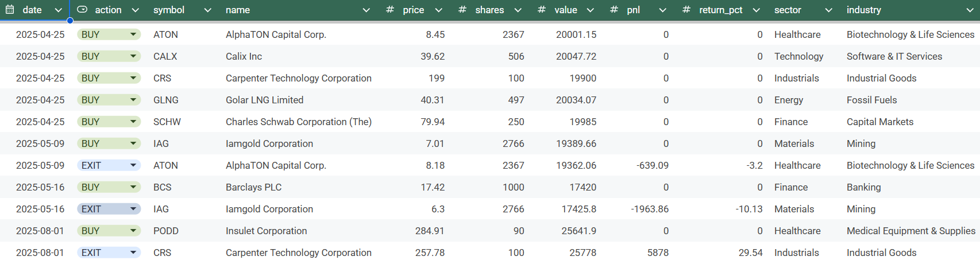Select the 5878 pnl cell
The height and width of the screenshot is (260, 980).
pos(658,253)
